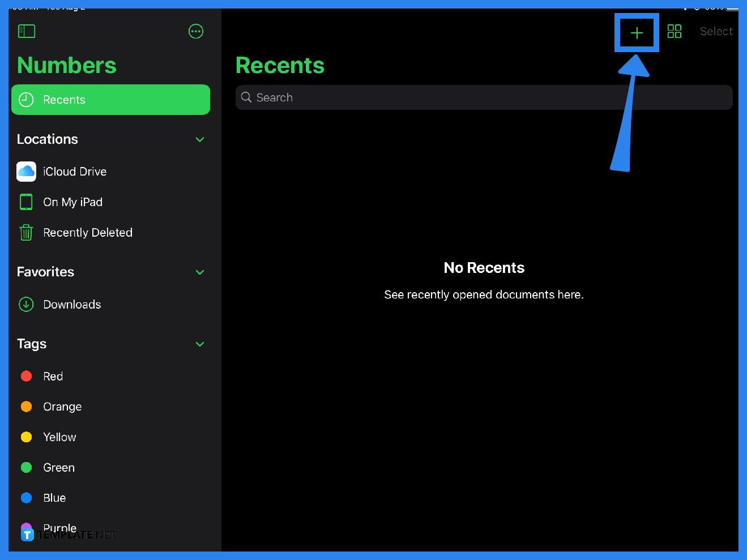Open the Downloads favorite
Screen dimensions: 747x560
[72, 305]
